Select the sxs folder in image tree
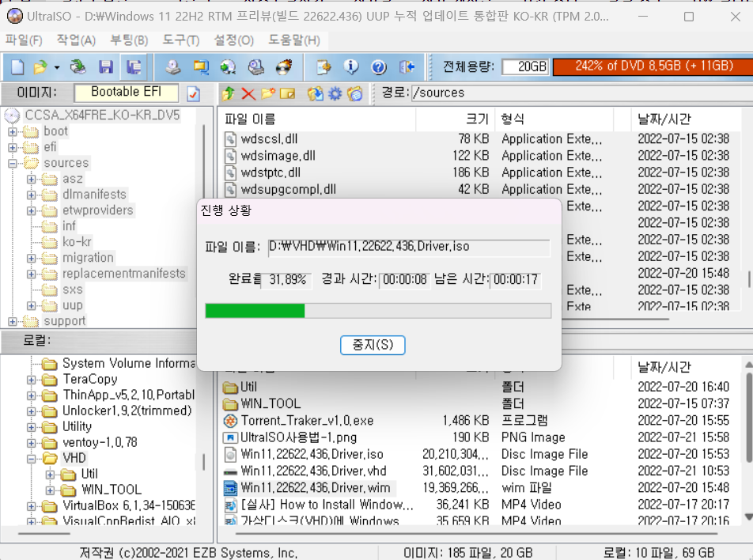The width and height of the screenshot is (753, 560). coord(73,289)
